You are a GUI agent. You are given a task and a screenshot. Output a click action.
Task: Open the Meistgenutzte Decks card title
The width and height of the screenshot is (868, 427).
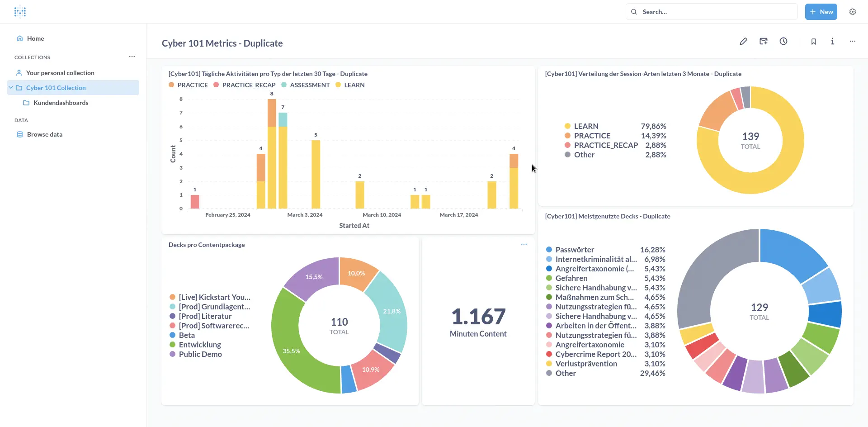(x=608, y=216)
